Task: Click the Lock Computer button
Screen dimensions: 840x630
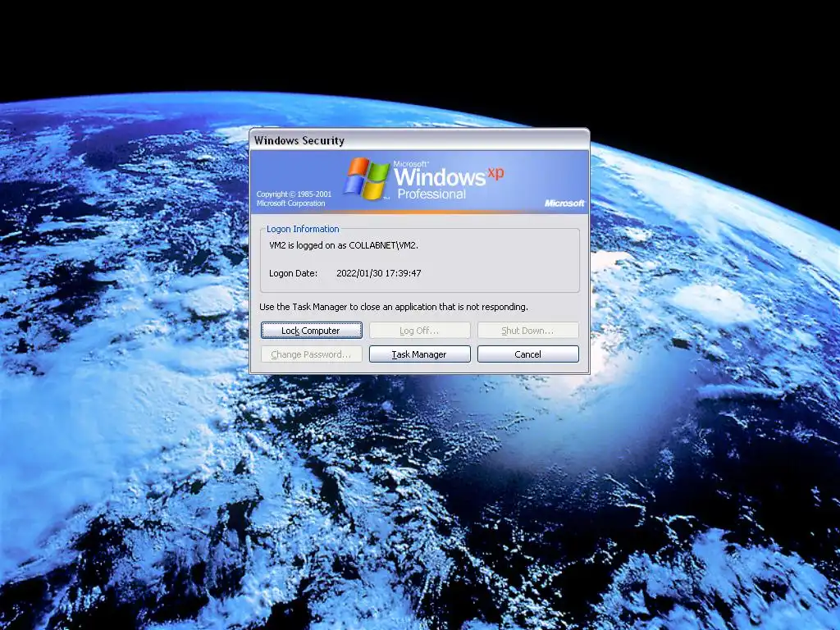Action: [x=311, y=331]
